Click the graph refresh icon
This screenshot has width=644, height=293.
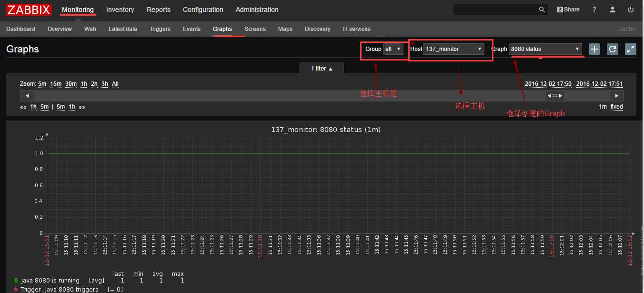click(613, 49)
